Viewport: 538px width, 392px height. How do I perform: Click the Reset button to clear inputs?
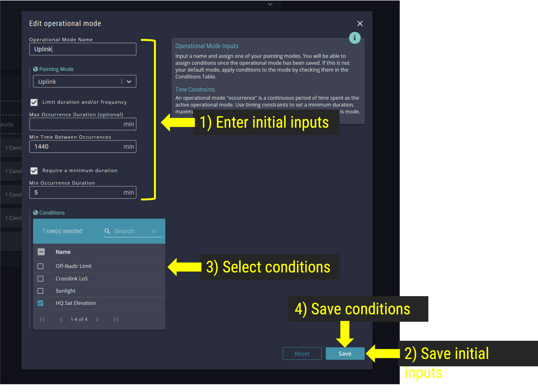click(302, 354)
